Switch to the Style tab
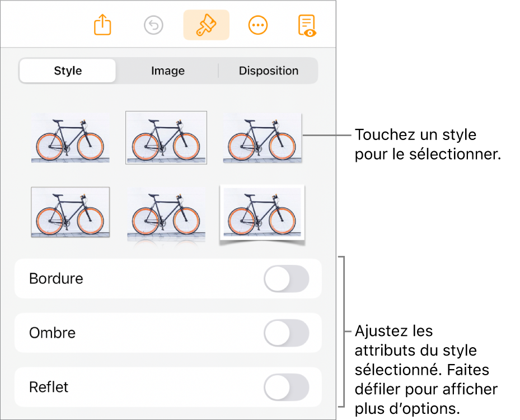Screen dimensions: 520x420 (x=68, y=71)
